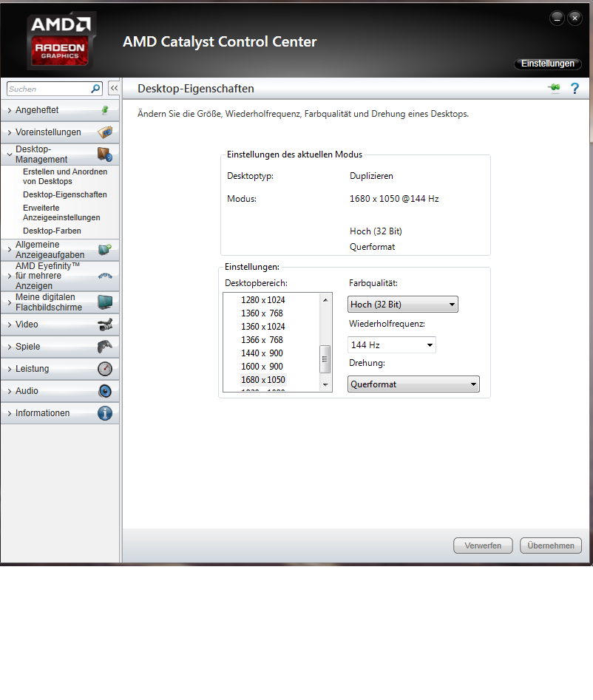Click resolution list scroll up arrow
Viewport: 593px width, 700px height.
coord(325,300)
